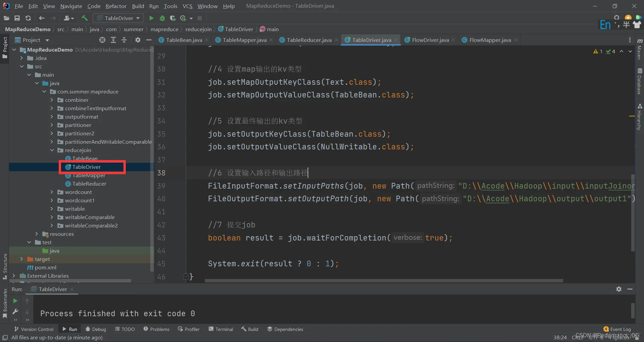
Task: Open Run panel settings gear
Action: pyautogui.click(x=619, y=289)
